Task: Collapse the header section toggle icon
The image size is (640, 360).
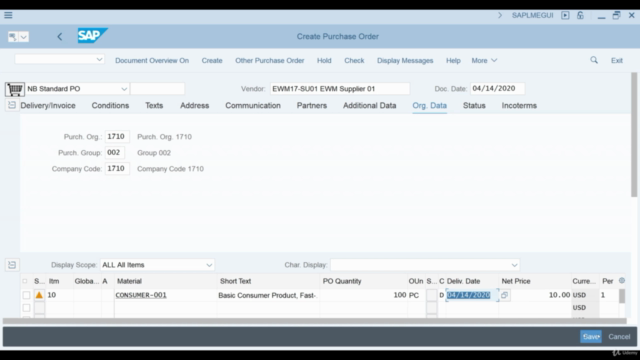Action: click(x=11, y=105)
